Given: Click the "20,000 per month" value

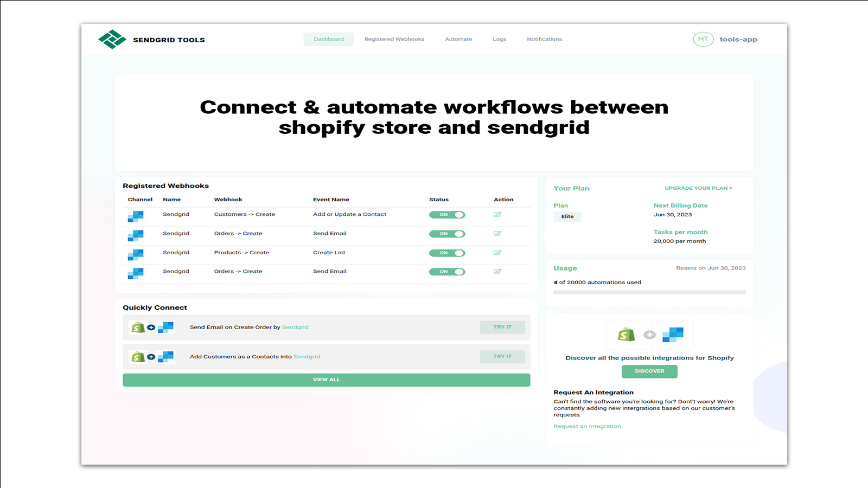Looking at the screenshot, I should (680, 241).
